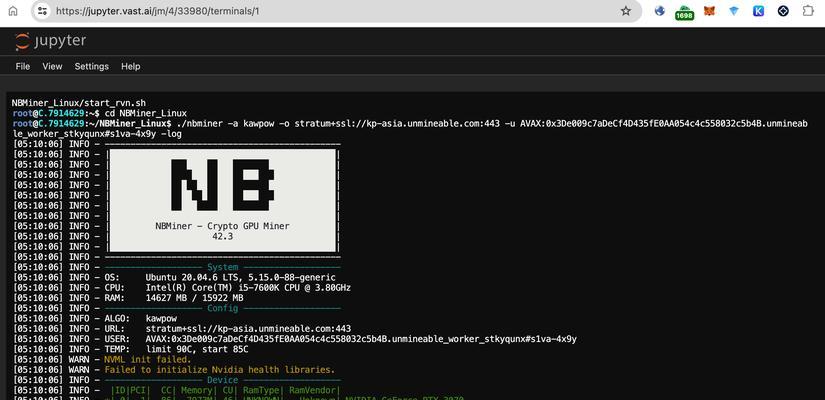
Task: Click the large NB pixel logo
Action: click(x=223, y=185)
